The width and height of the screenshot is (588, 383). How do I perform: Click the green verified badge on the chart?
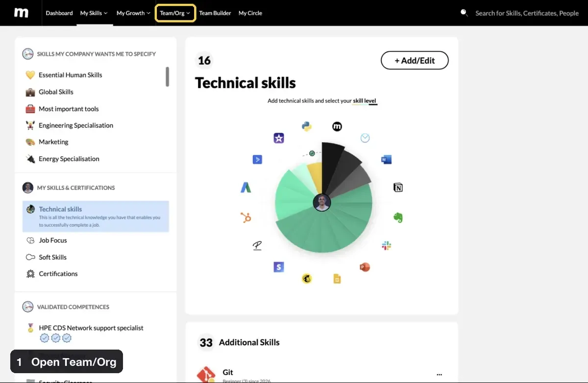point(312,153)
